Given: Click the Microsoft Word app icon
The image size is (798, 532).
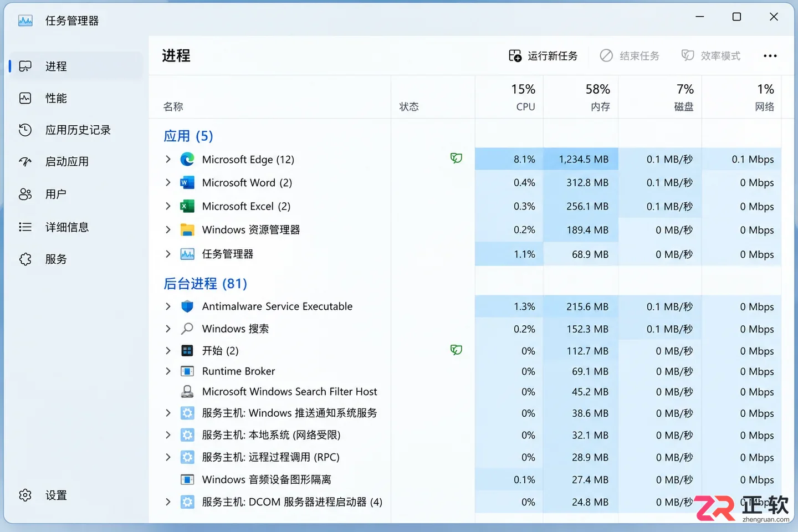Looking at the screenshot, I should pos(187,183).
